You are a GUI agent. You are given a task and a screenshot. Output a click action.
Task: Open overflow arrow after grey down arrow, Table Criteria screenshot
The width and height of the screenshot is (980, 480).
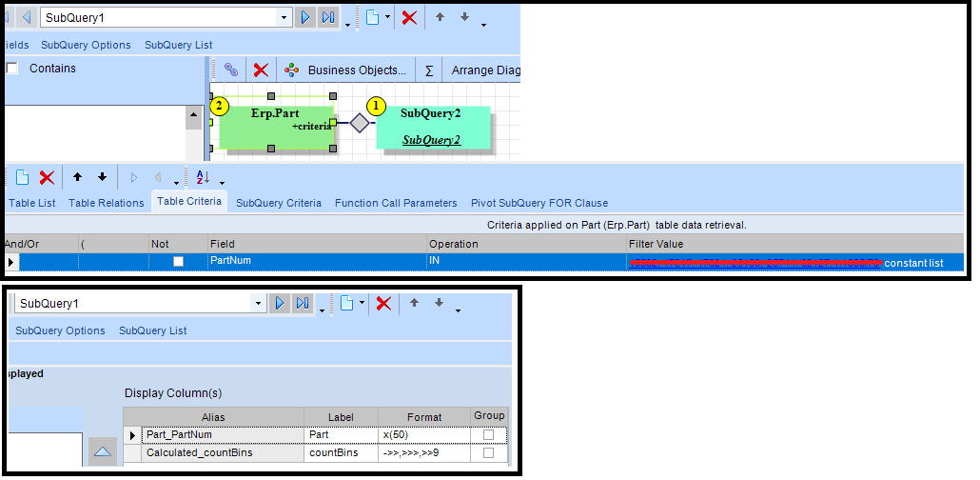(x=483, y=25)
